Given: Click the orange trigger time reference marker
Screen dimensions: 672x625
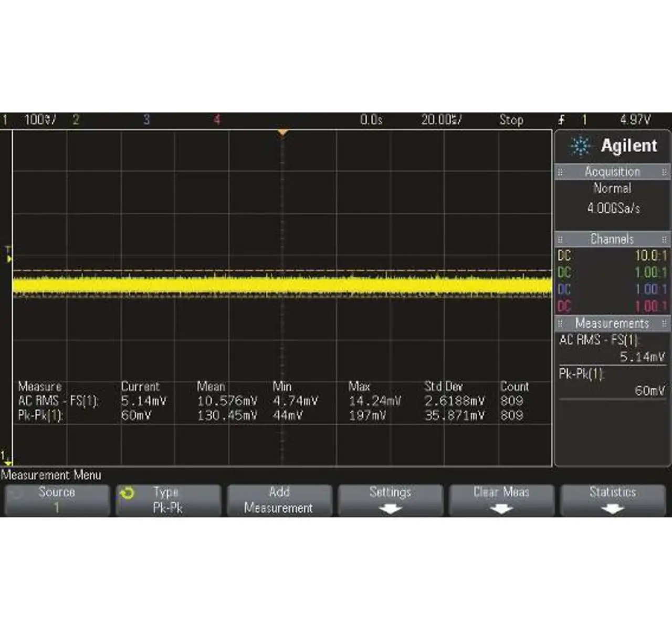Looking at the screenshot, I should [x=282, y=133].
